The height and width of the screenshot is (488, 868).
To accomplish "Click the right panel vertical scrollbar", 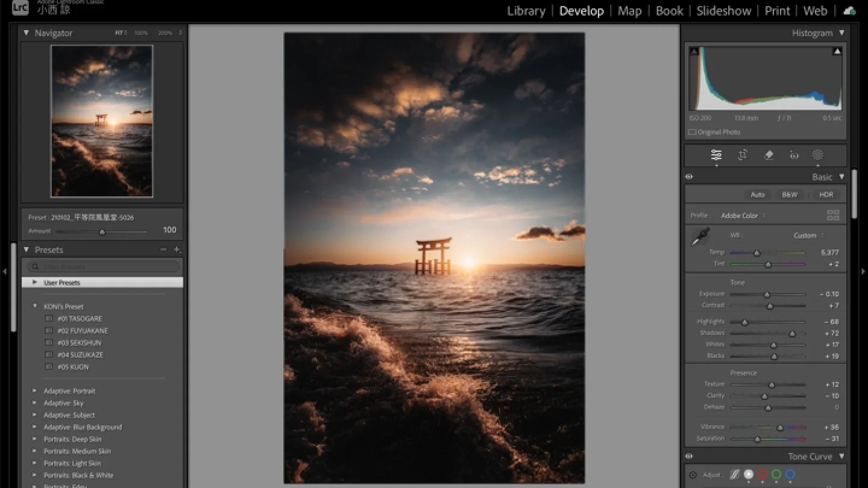I will pyautogui.click(x=854, y=194).
